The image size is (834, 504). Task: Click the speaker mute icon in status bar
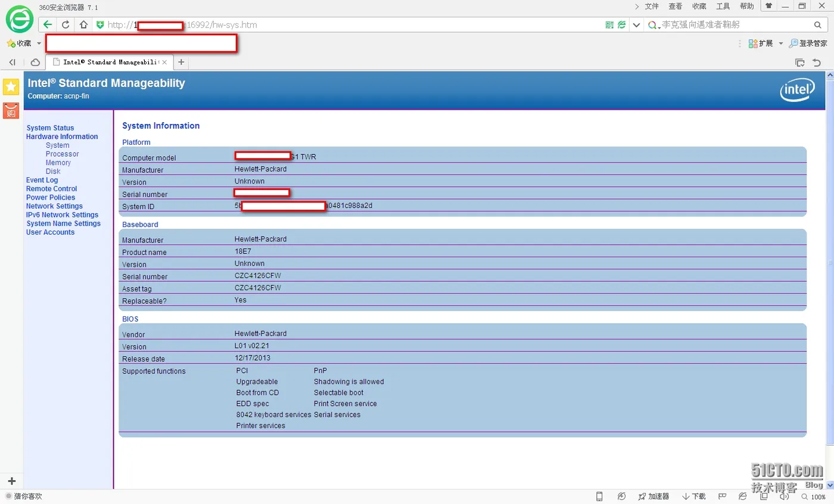(x=784, y=496)
